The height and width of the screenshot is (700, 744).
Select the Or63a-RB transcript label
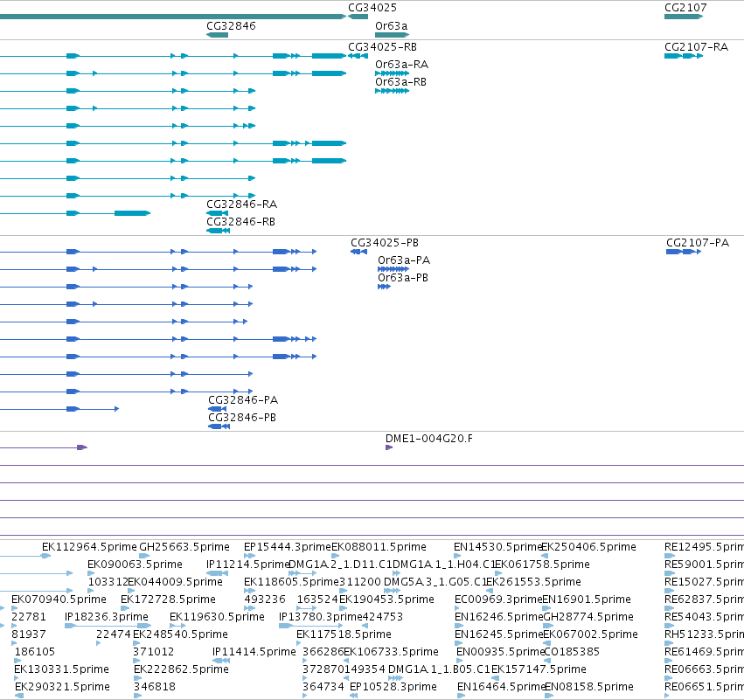click(x=400, y=82)
